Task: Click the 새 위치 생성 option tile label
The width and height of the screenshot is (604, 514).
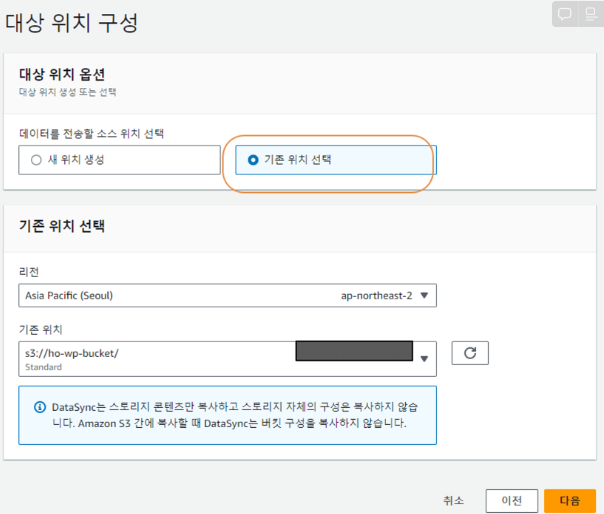Action: (76, 160)
